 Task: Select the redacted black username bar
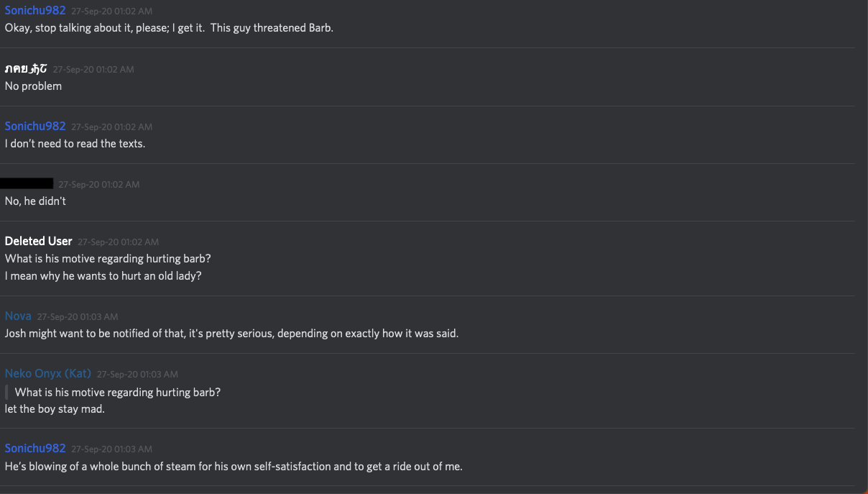(27, 184)
